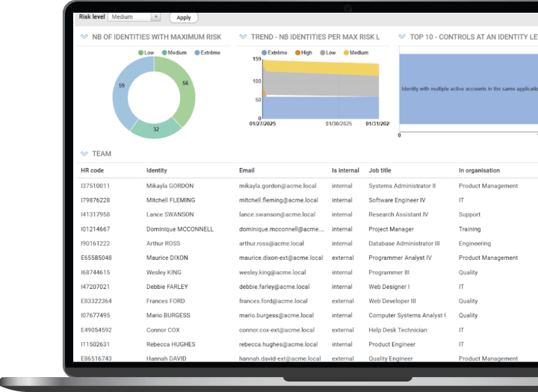The image size is (538, 392).
Task: Click job title Software Engineer IV
Action: tap(397, 200)
